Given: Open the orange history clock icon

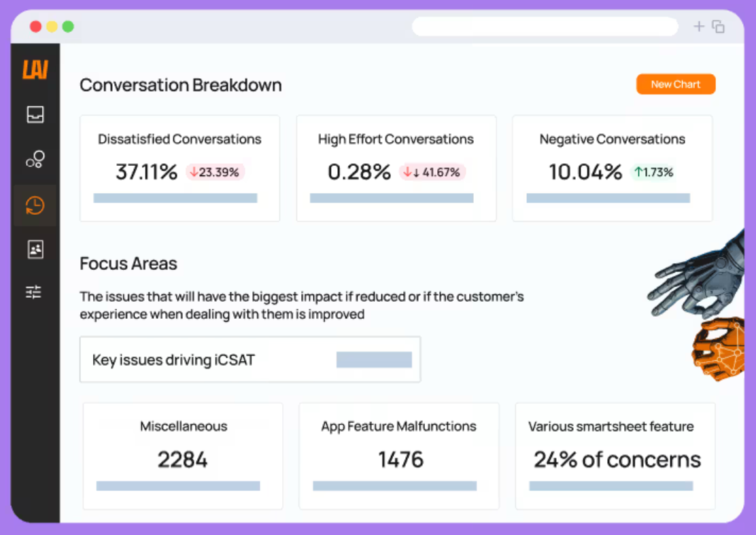Looking at the screenshot, I should 35,205.
